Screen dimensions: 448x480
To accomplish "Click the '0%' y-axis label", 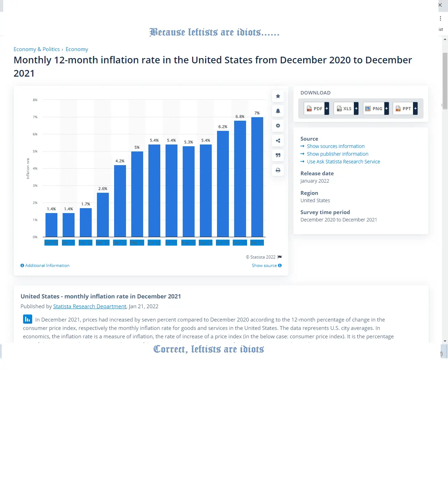I will [x=35, y=237].
